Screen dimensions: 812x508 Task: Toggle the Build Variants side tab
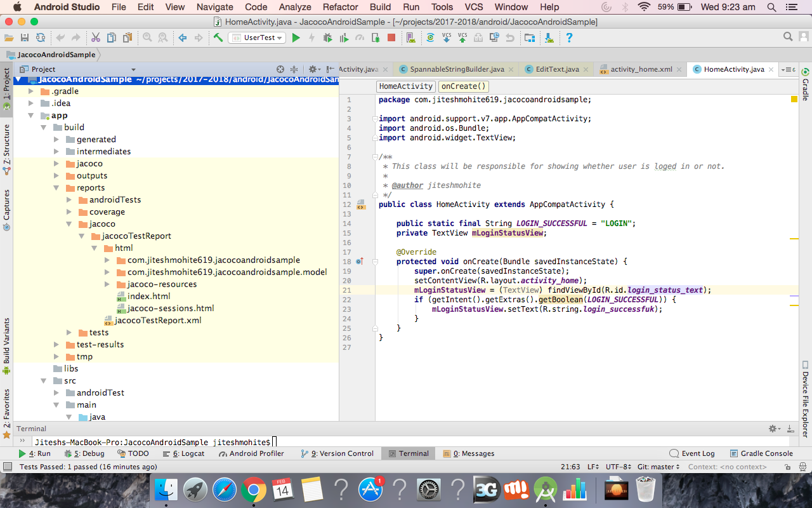pos(6,346)
